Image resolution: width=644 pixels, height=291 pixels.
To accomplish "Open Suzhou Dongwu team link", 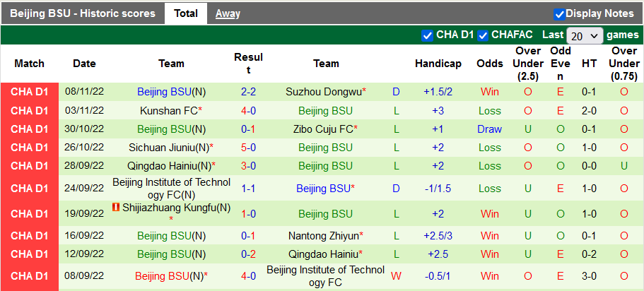I will click(324, 92).
